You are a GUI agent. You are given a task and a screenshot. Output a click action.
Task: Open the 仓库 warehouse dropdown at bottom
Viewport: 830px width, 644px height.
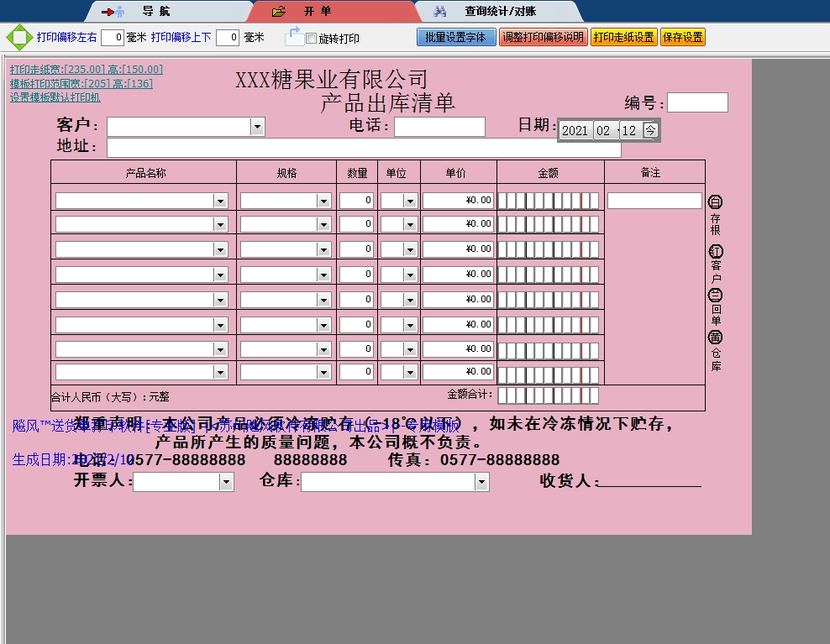481,482
